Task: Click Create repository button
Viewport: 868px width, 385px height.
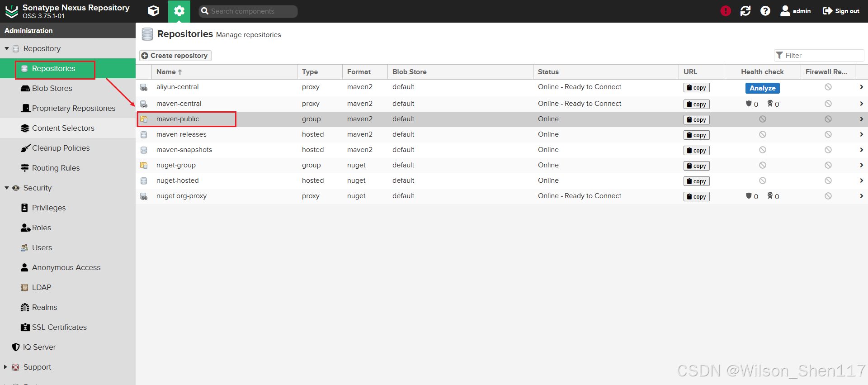Action: tap(175, 55)
